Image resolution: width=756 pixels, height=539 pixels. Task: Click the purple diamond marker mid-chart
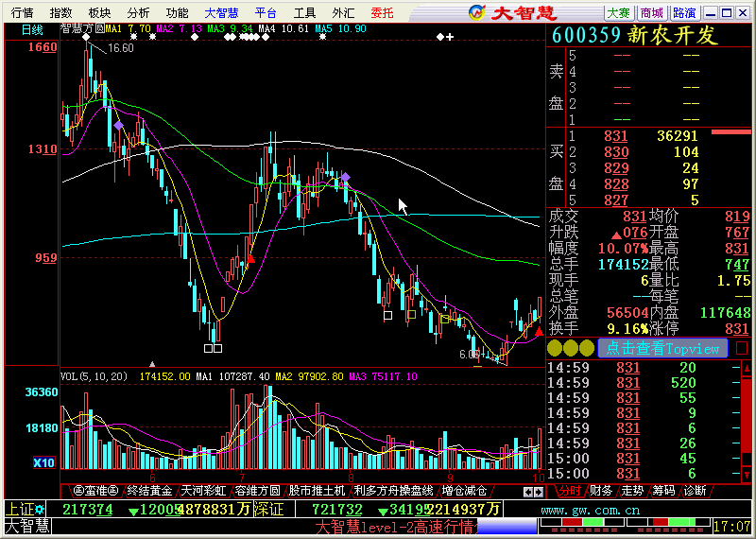pos(346,177)
